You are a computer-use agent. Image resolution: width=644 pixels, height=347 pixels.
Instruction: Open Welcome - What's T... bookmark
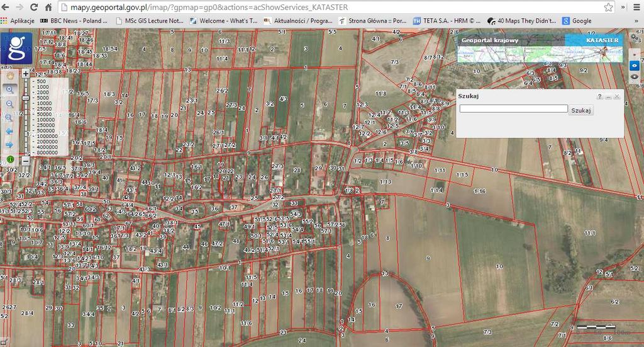point(224,21)
